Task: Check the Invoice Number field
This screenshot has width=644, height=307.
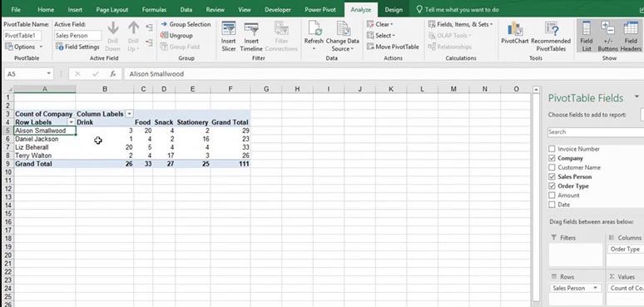Action: [x=552, y=149]
